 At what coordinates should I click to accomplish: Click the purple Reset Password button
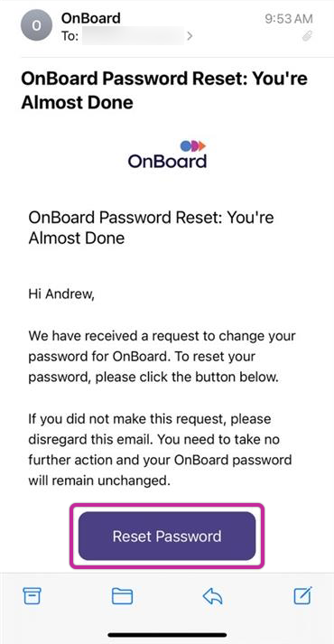[x=167, y=536]
